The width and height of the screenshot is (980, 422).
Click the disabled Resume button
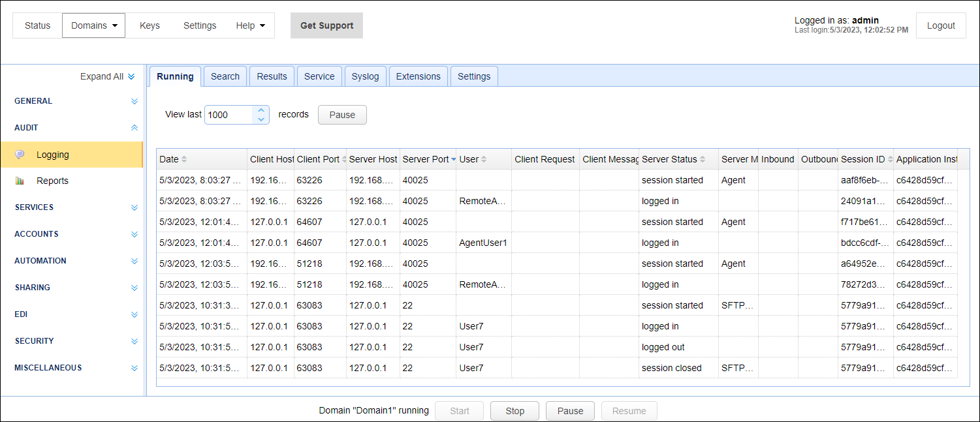[629, 411]
